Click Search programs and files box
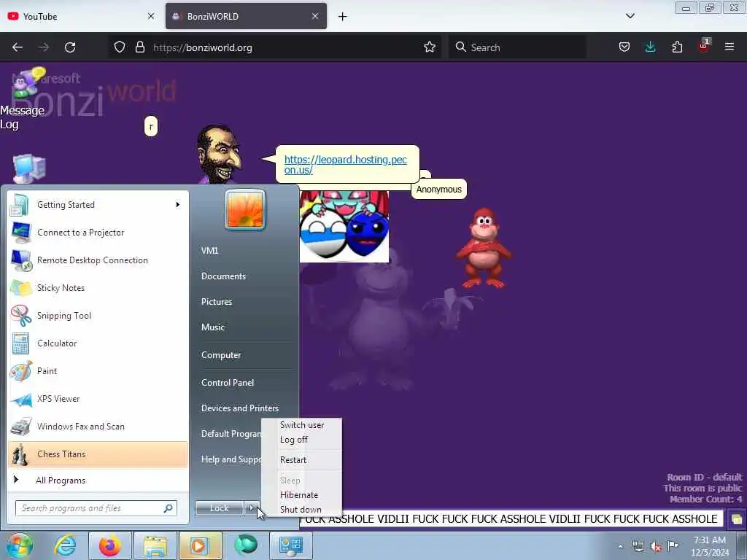Viewport: 747px width, 560px height. pyautogui.click(x=96, y=508)
